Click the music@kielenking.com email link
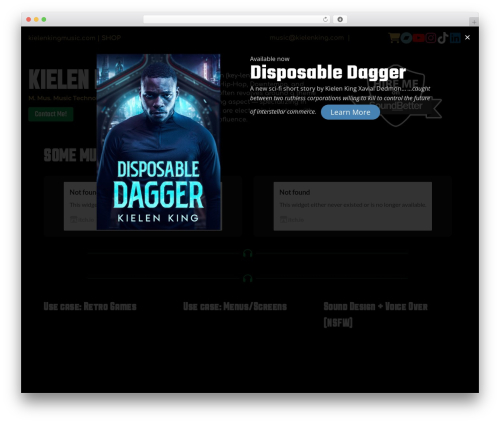500x423 pixels. 307,38
